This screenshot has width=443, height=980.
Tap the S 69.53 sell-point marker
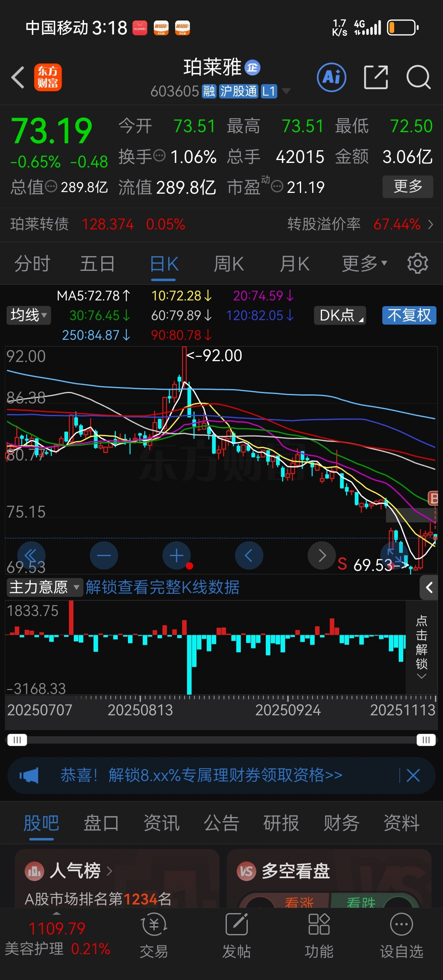click(372, 565)
